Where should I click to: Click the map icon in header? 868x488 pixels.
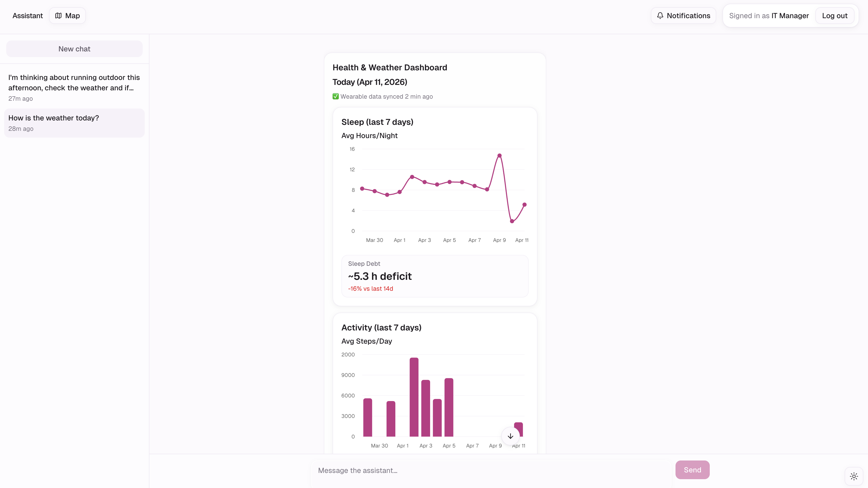(x=58, y=16)
